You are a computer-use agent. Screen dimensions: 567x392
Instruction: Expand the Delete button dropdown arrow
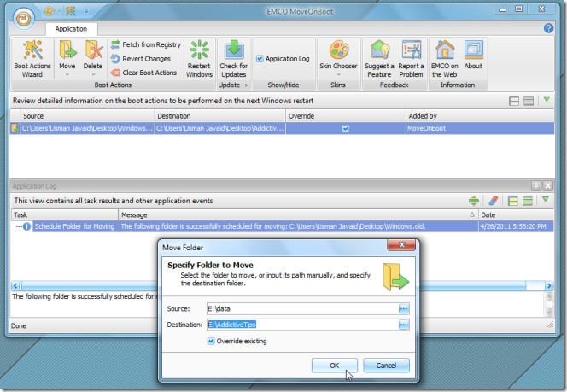pos(93,74)
